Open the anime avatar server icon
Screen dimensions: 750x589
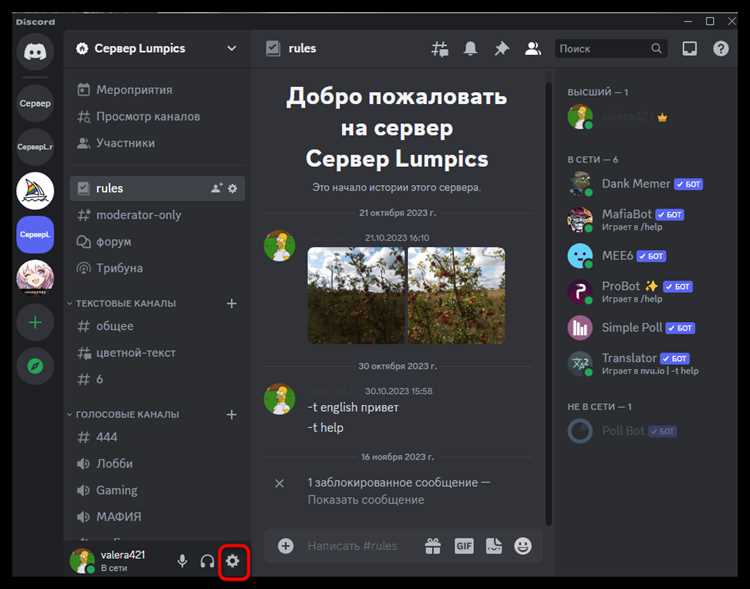35,278
